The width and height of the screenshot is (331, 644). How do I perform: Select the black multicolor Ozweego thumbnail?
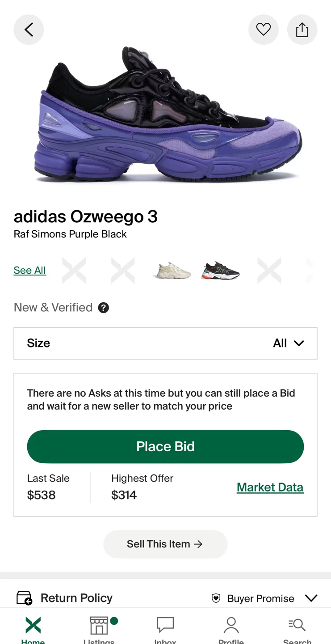[221, 271]
